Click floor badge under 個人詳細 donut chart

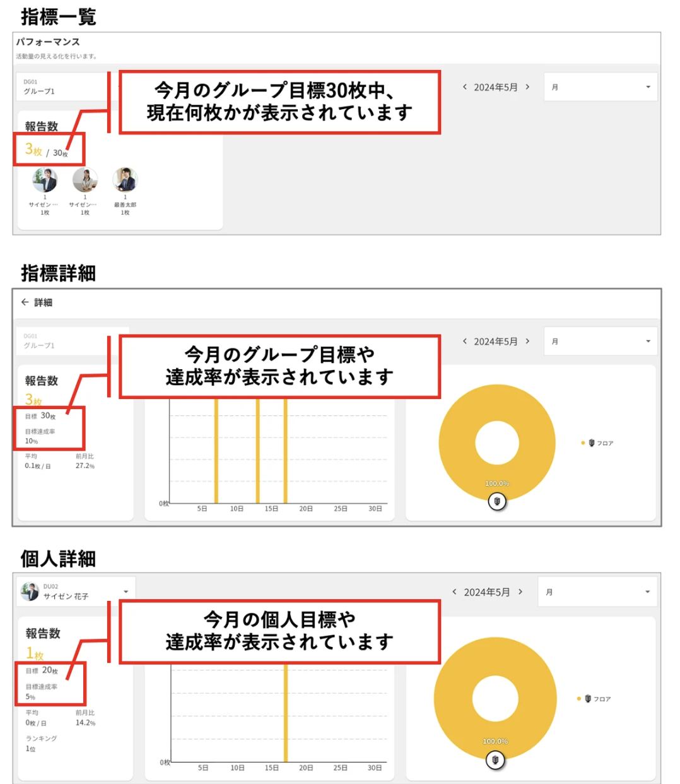495,760
